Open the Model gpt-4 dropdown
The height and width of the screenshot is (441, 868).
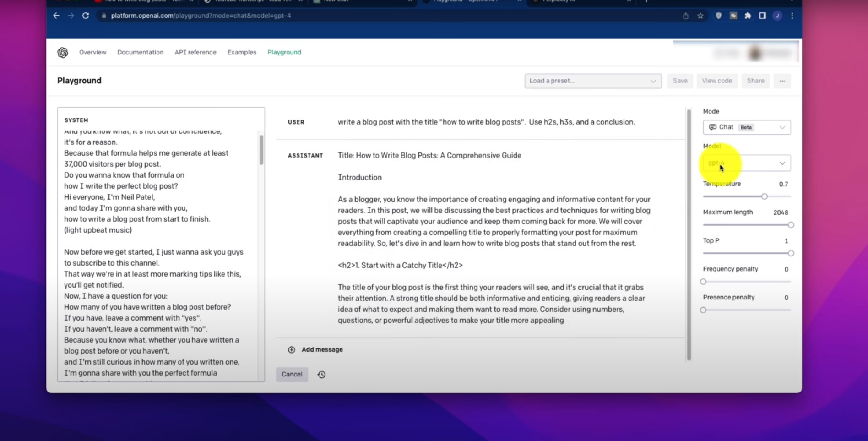pos(747,163)
